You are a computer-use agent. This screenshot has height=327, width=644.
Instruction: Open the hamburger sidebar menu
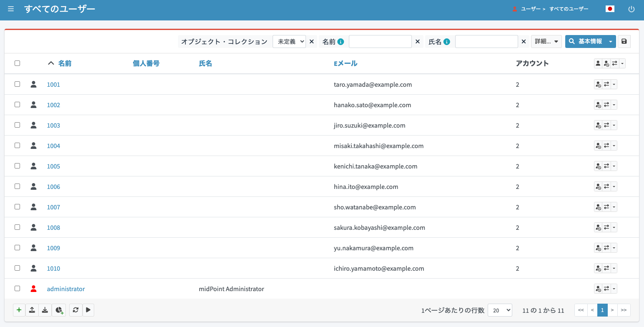pyautogui.click(x=11, y=9)
